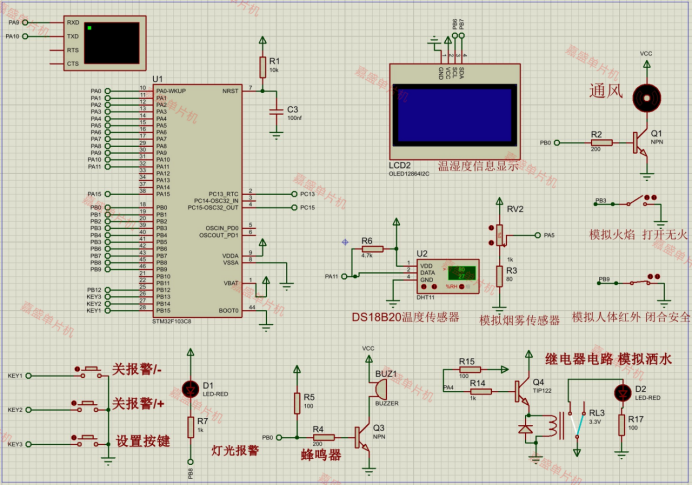The width and height of the screenshot is (692, 486).
Task: Click the 'STM32F103C8' part name text
Action: click(x=172, y=321)
